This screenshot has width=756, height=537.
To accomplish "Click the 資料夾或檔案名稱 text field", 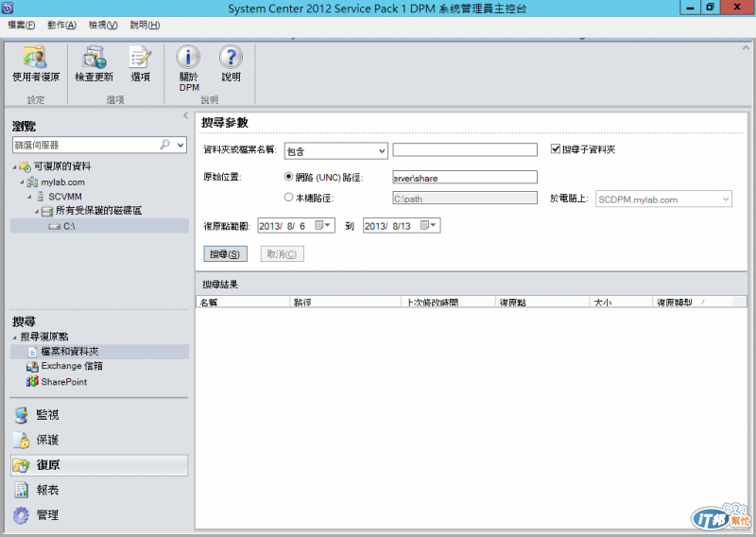I will [x=465, y=149].
